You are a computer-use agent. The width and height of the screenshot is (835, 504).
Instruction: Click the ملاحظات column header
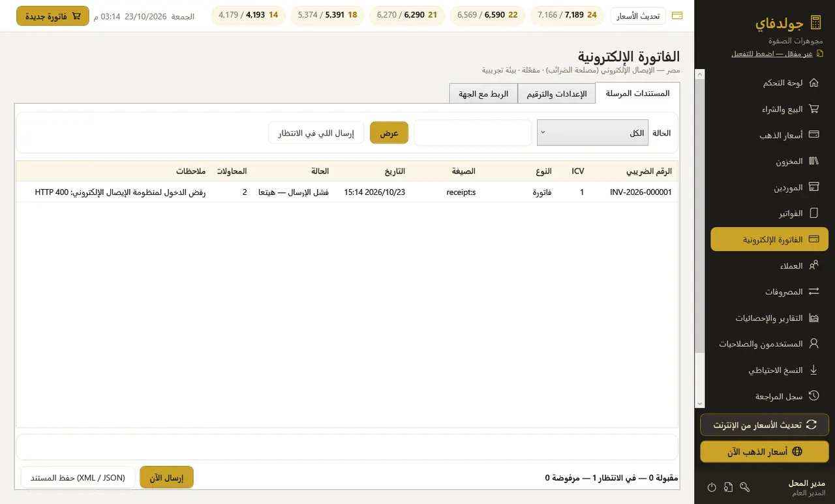(191, 171)
